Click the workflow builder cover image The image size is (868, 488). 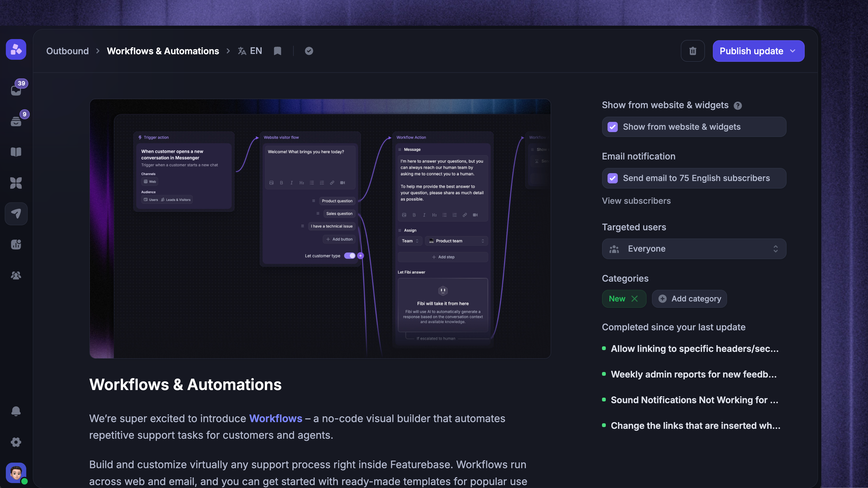pos(320,229)
